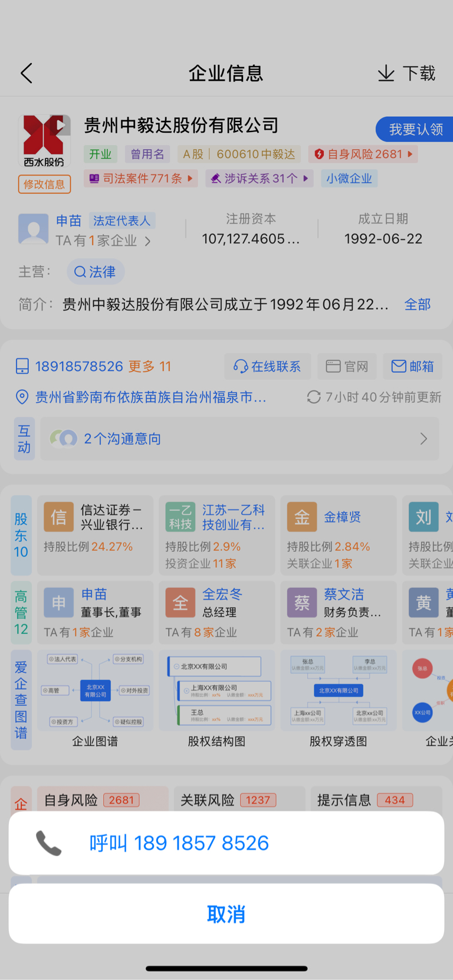Tap the 下载 text label
453x980 pixels.
pyautogui.click(x=419, y=73)
